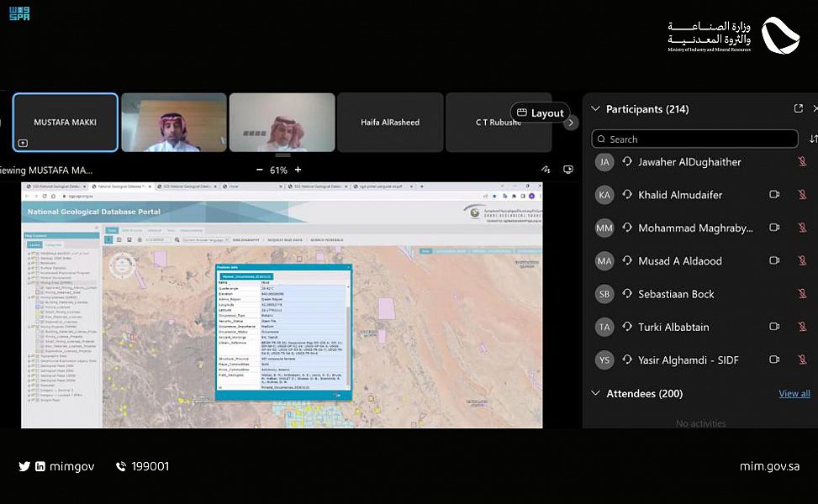Click the participants Search field
This screenshot has height=504, width=818.
point(694,139)
